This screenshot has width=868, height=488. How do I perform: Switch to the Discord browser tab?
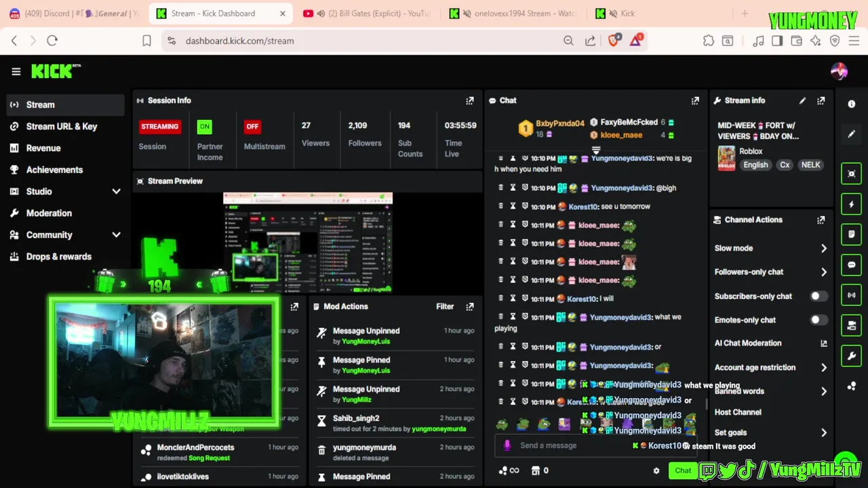[x=74, y=14]
